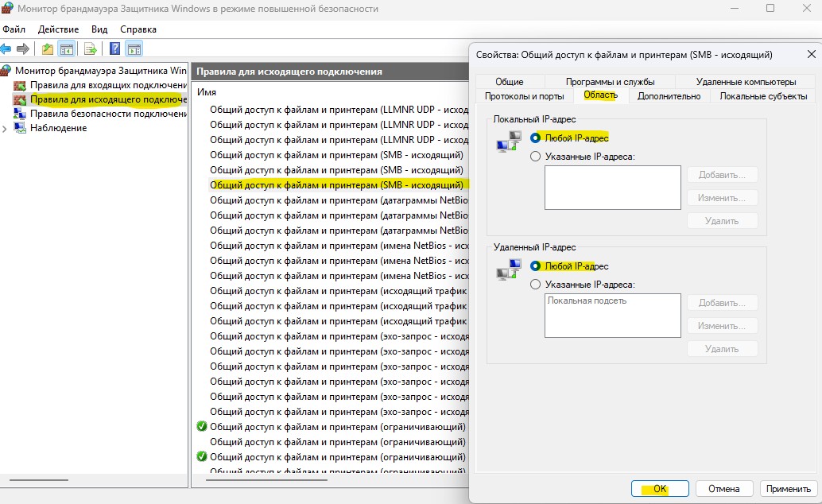This screenshot has height=504, width=822.
Task: Click the Применить button
Action: tap(789, 489)
